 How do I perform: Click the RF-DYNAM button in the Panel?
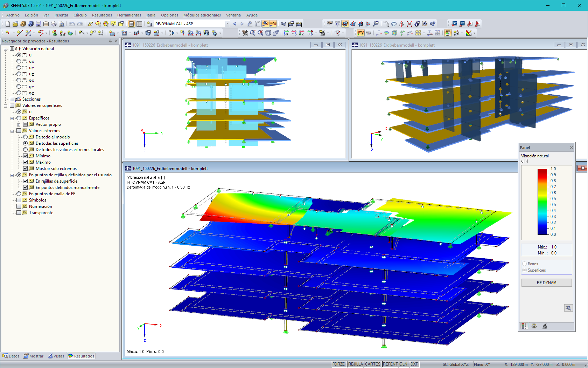pos(547,282)
